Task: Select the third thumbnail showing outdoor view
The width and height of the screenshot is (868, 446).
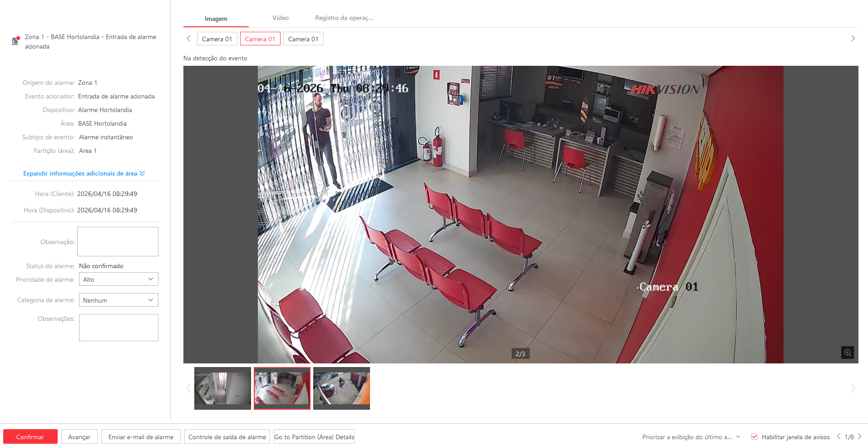Action: tap(341, 388)
